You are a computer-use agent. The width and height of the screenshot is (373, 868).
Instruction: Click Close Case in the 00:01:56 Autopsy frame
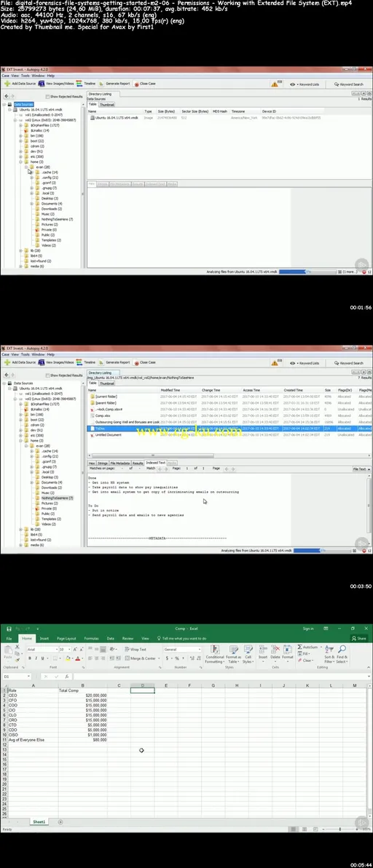(x=145, y=84)
